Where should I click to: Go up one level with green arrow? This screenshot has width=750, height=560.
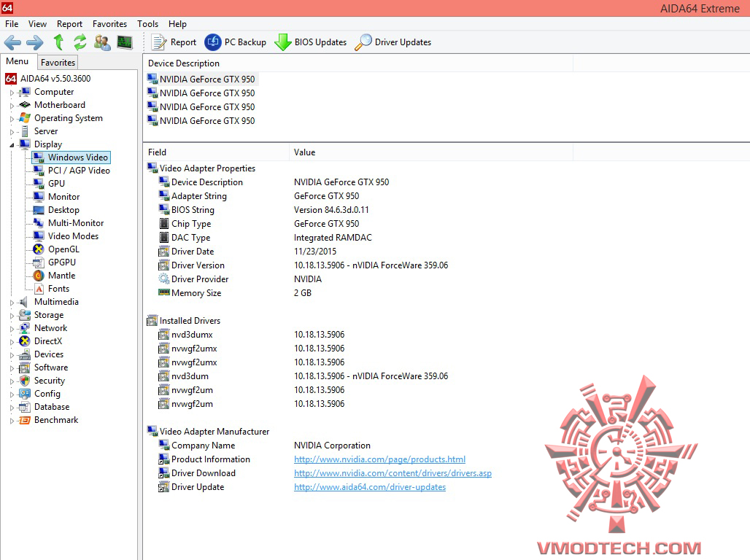[58, 42]
